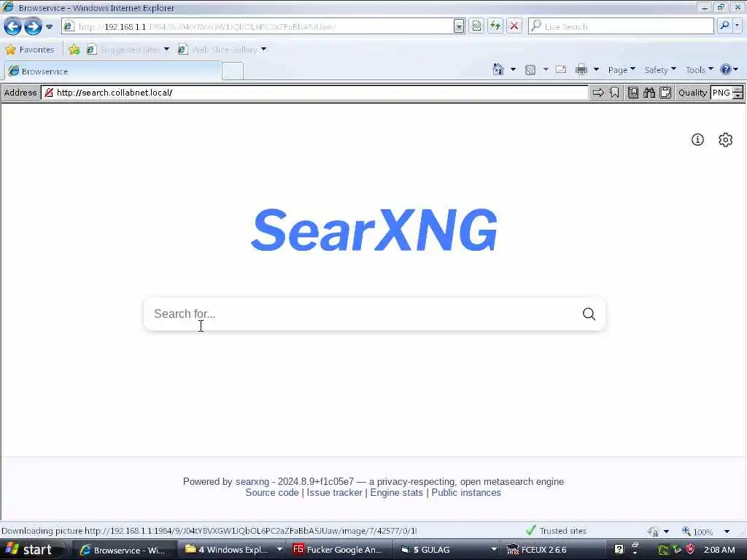
Task: Open the Engine stats link
Action: (x=396, y=493)
